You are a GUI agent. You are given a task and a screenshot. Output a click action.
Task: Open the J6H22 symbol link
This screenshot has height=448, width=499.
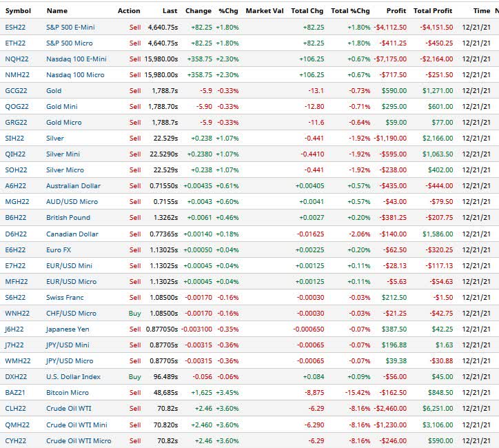(x=14, y=329)
